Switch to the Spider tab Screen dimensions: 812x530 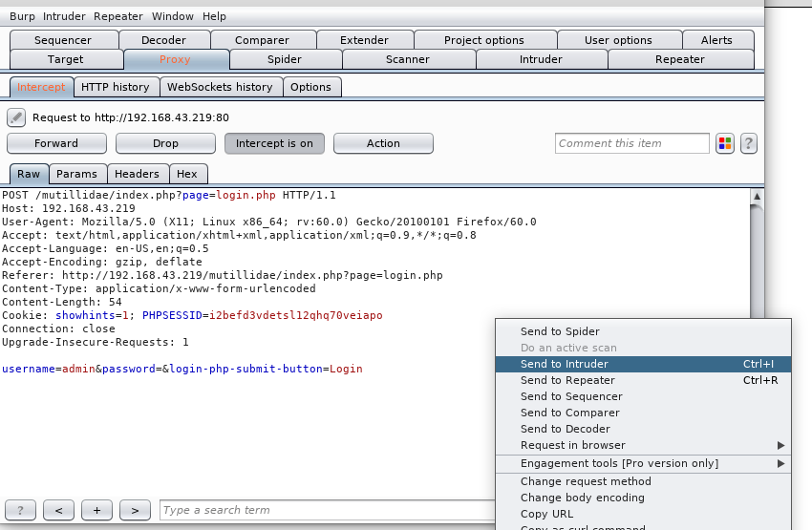pyautogui.click(x=285, y=59)
